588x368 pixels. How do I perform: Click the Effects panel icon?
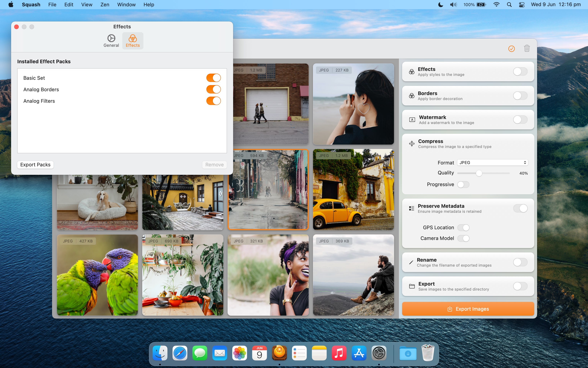pos(412,71)
